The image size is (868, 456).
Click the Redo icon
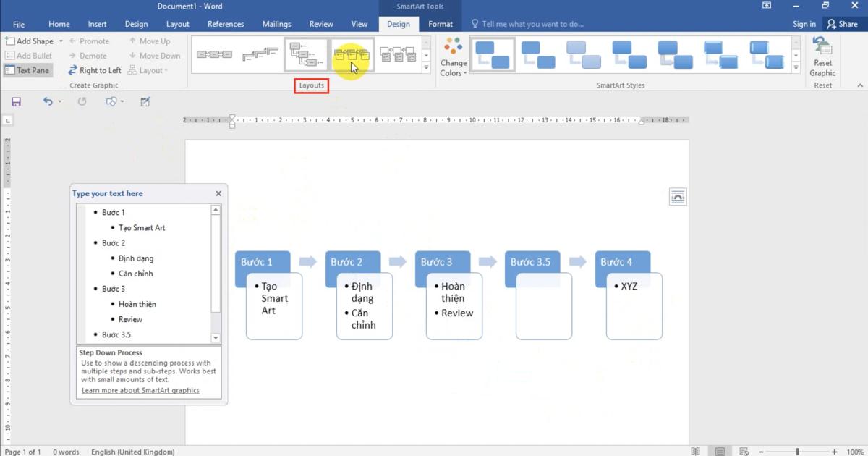[x=82, y=102]
